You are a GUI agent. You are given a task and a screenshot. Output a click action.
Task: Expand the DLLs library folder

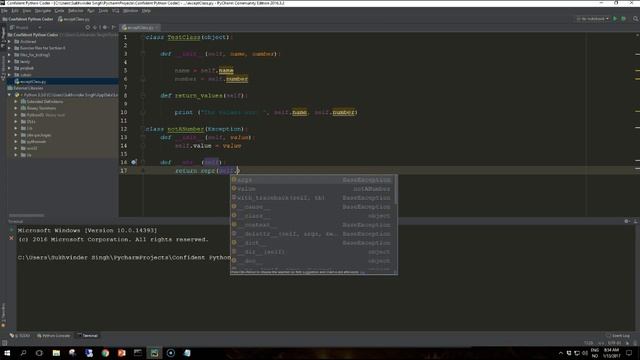[16, 122]
